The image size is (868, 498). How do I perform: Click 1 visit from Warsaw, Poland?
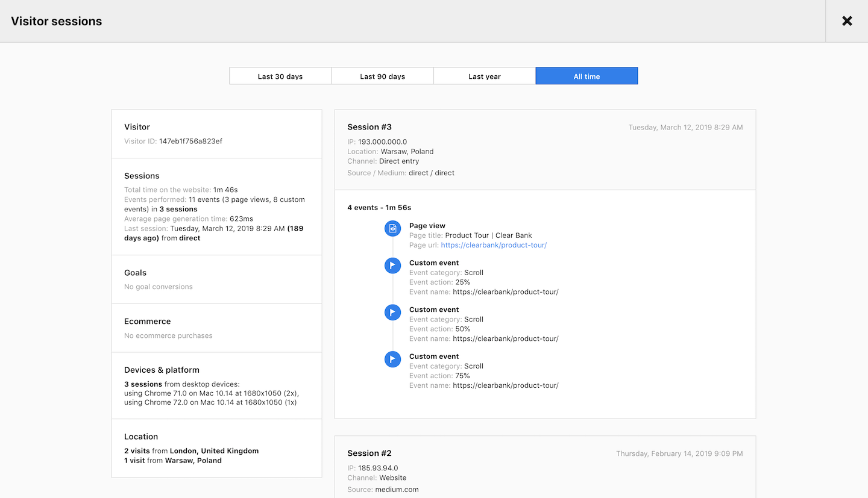pyautogui.click(x=173, y=461)
